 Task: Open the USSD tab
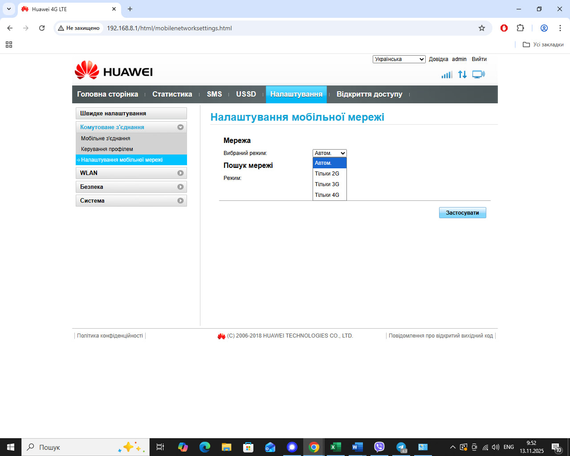coord(246,94)
